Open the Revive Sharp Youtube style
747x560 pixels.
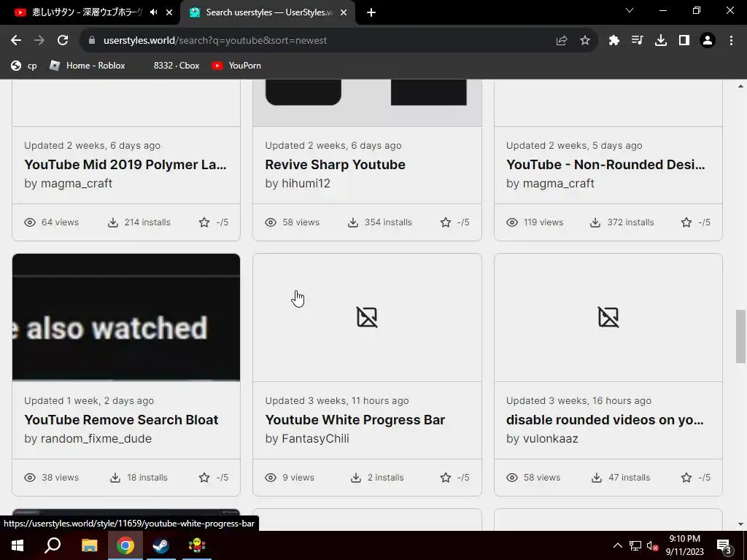(x=336, y=164)
